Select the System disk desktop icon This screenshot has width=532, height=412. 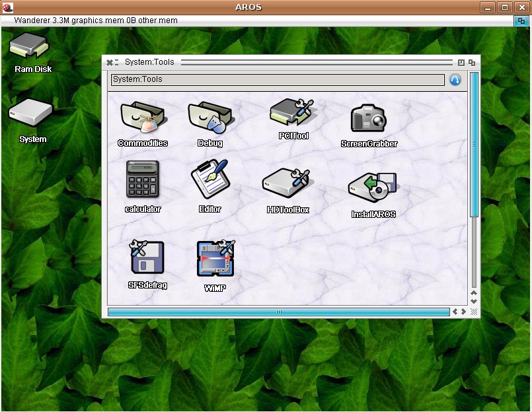[x=30, y=115]
